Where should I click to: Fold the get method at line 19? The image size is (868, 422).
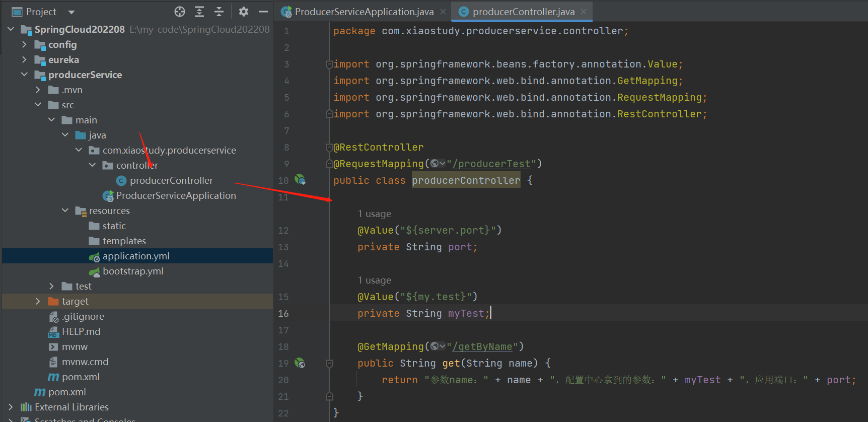tap(329, 363)
